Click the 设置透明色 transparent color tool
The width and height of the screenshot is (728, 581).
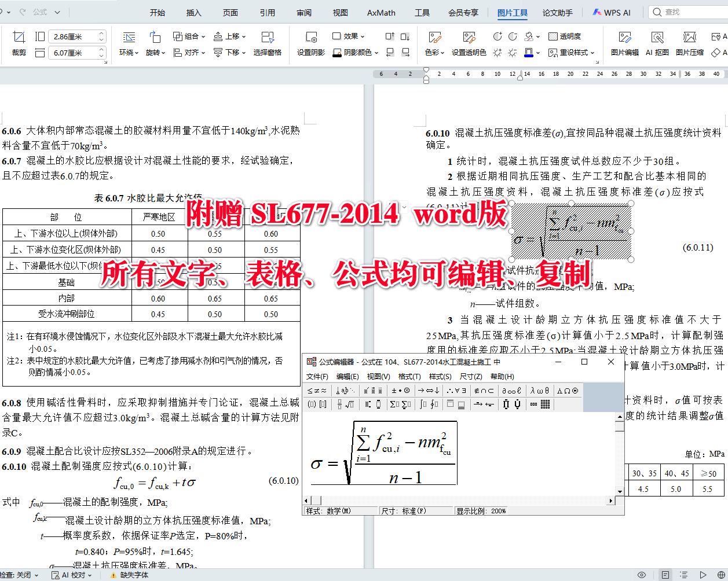(x=469, y=43)
